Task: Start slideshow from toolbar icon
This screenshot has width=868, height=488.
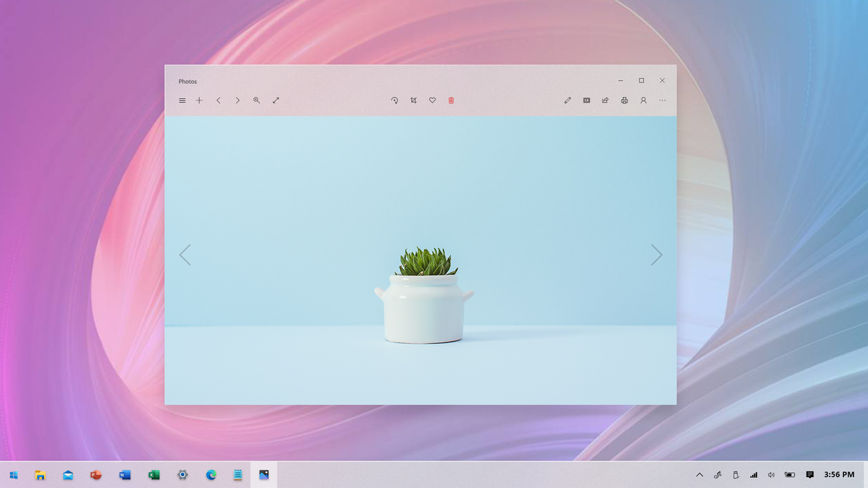Action: pyautogui.click(x=587, y=100)
